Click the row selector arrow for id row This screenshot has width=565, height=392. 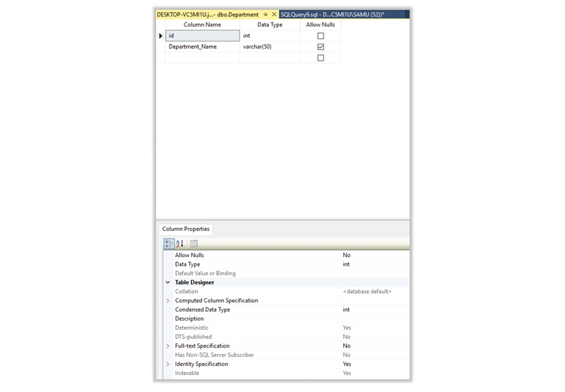[x=161, y=36]
